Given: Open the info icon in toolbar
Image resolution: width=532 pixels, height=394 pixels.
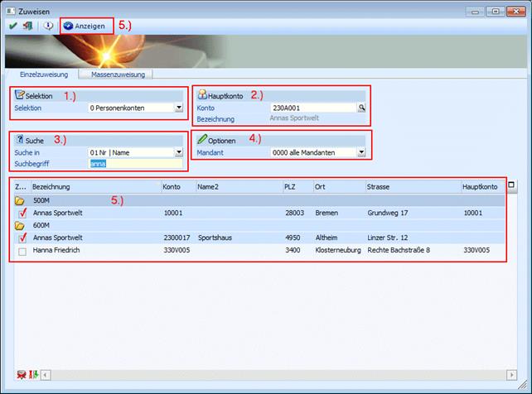Looking at the screenshot, I should pyautogui.click(x=48, y=26).
